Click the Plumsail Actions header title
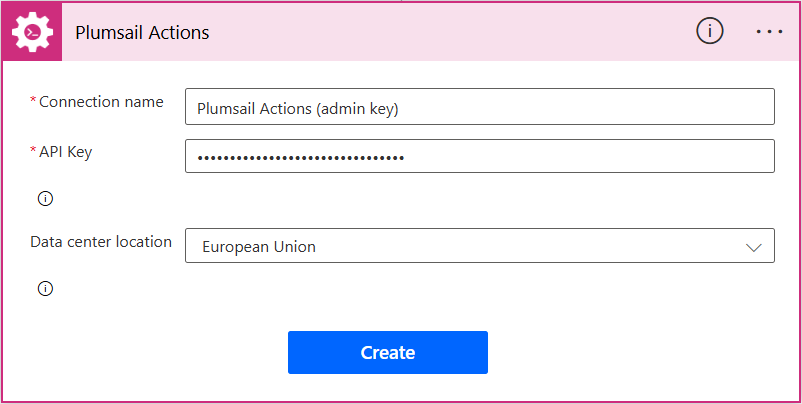The height and width of the screenshot is (404, 802). [x=142, y=32]
